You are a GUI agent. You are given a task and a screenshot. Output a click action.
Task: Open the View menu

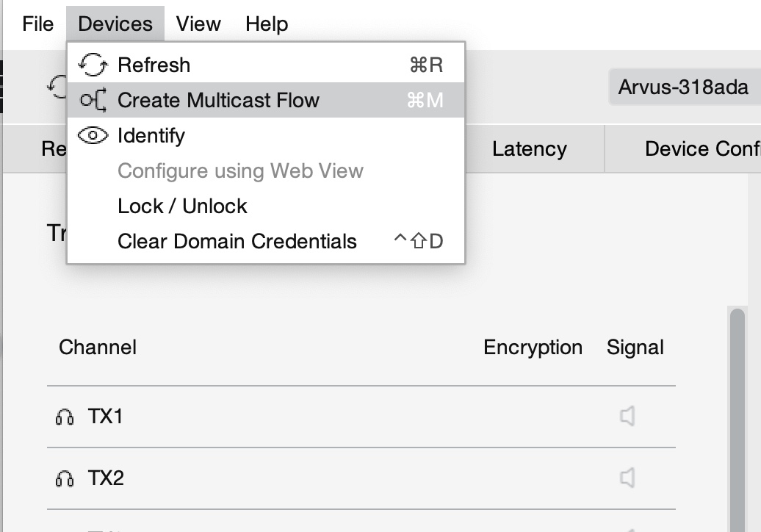pyautogui.click(x=198, y=24)
